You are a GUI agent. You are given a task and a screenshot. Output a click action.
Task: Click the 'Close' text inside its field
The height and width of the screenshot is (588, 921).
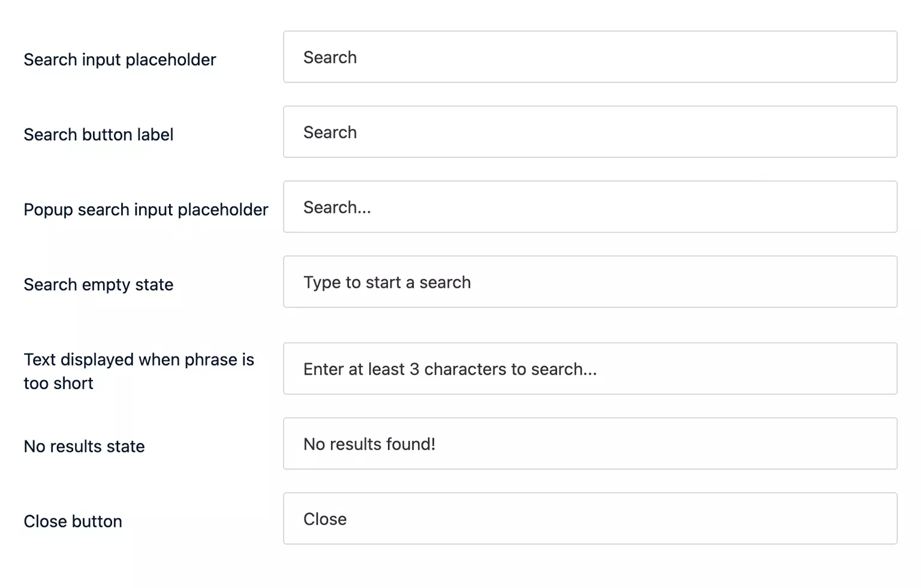point(324,519)
